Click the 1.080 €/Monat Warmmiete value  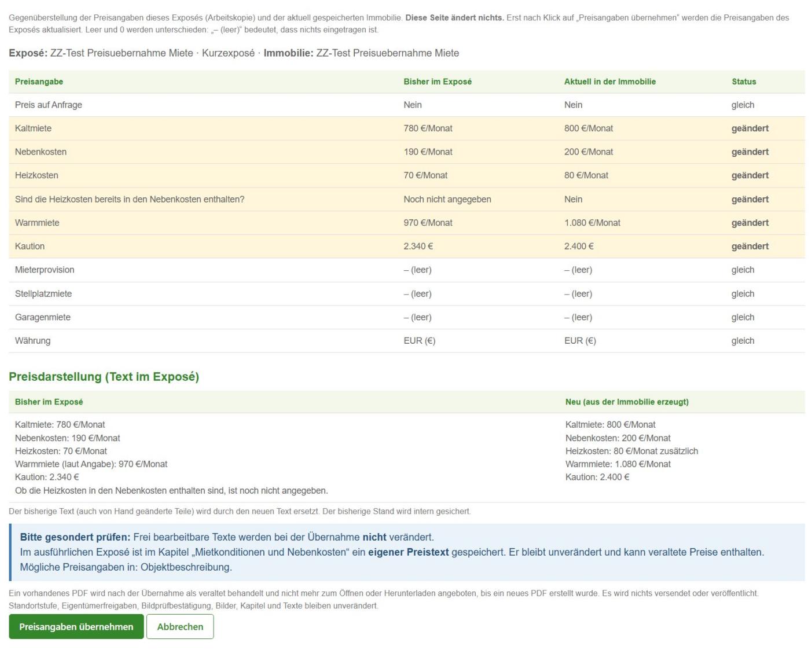tap(592, 223)
